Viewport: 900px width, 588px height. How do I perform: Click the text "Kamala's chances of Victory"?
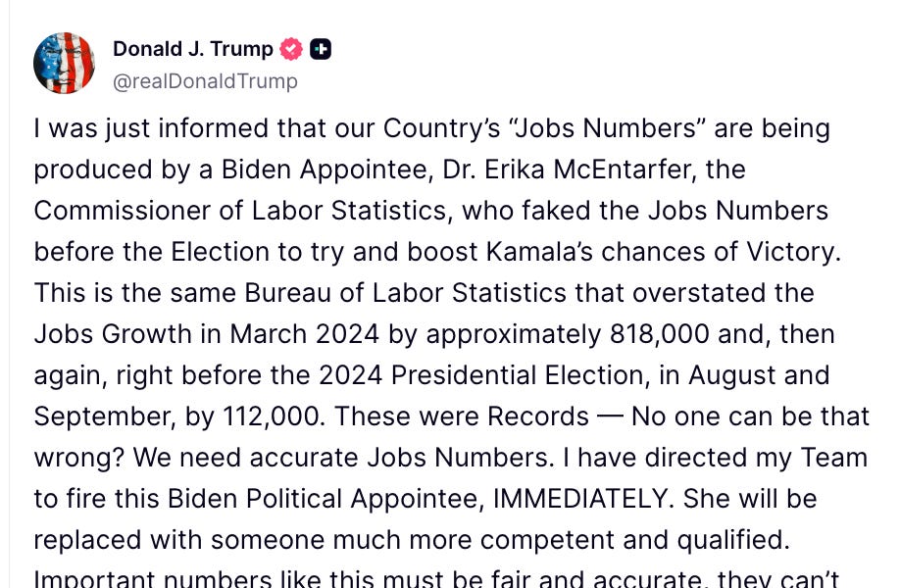pyautogui.click(x=663, y=252)
